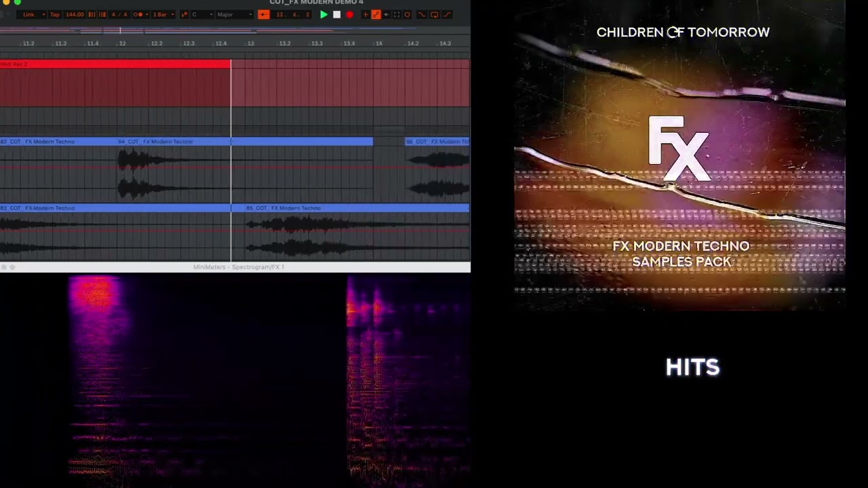Screen dimensions: 868x488
Task: Open the root note C dropdown
Action: (201, 14)
